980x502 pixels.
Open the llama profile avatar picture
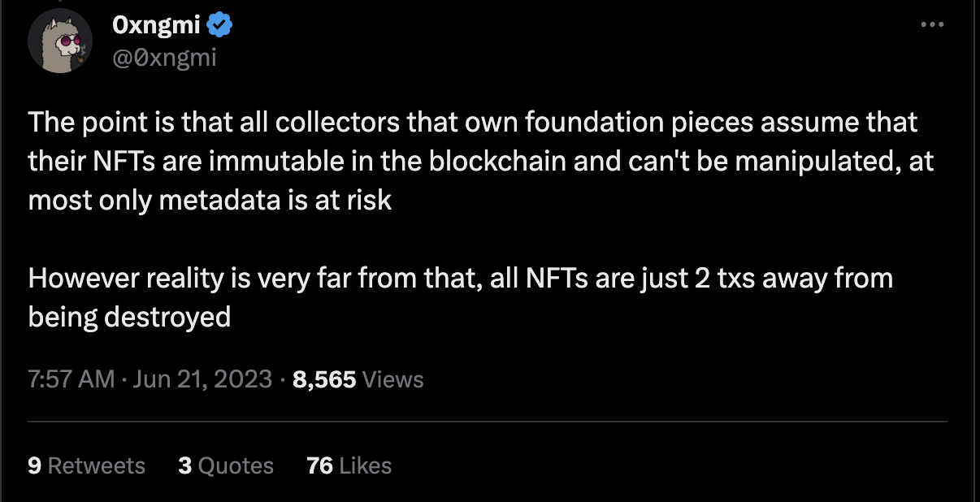click(61, 42)
